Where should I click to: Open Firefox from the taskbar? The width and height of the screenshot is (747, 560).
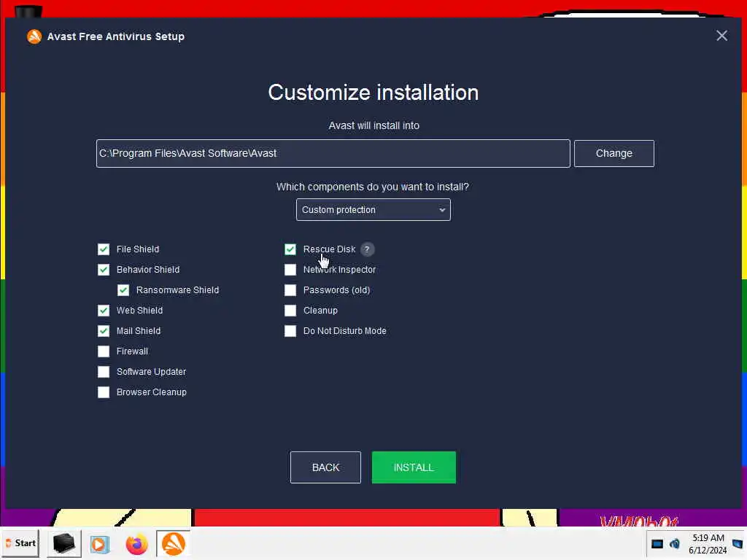coord(136,544)
